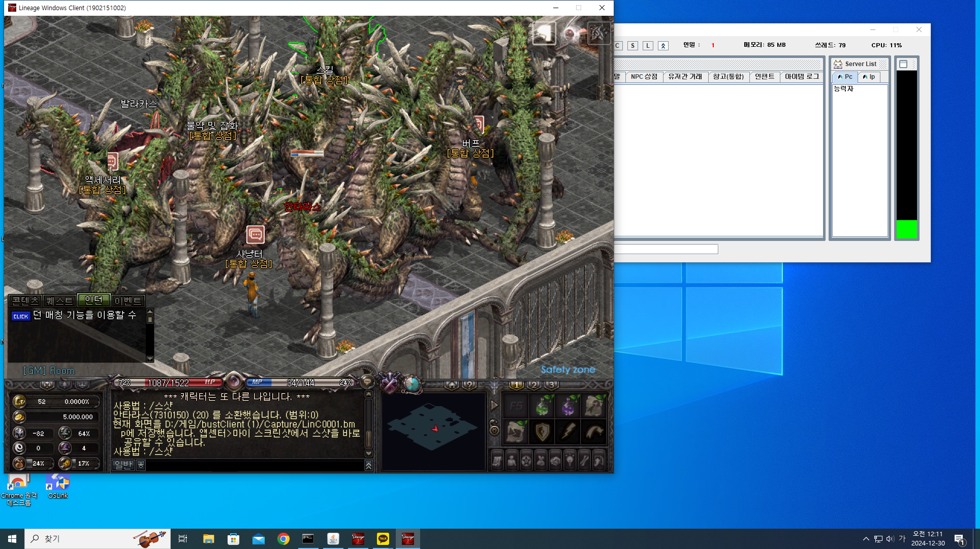The height and width of the screenshot is (549, 980).
Task: Select quickslot page 3
Action: coord(551,385)
